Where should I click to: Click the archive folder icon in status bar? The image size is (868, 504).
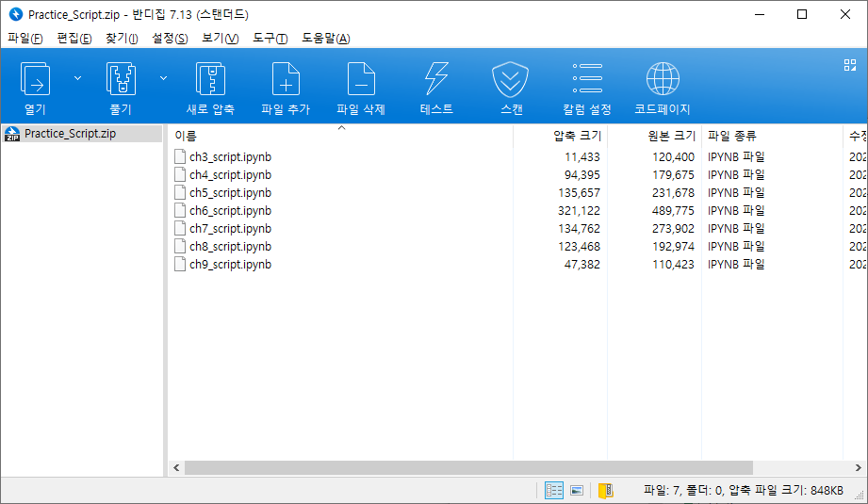606,490
